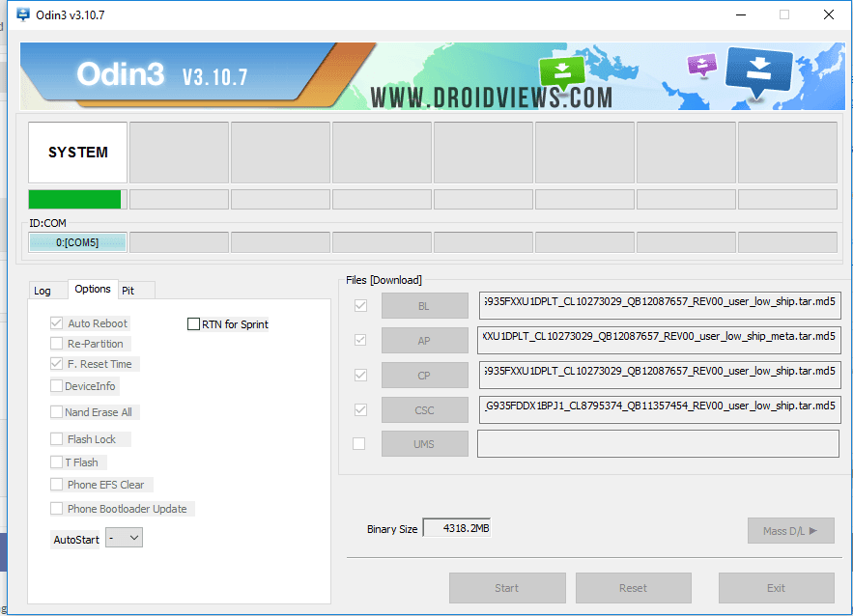Click the AutoStart label
Screen dimensions: 853x616
(x=76, y=540)
